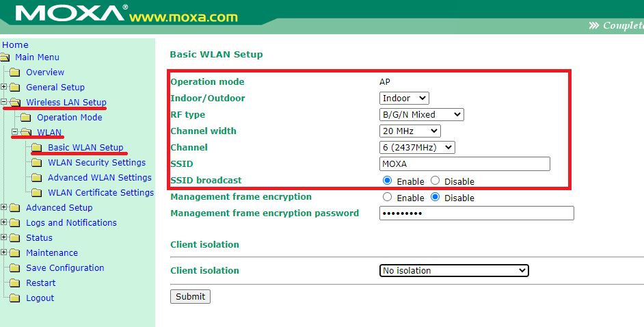Click folder icon next to Operation Mode
This screenshot has height=327, width=644.
(26, 118)
